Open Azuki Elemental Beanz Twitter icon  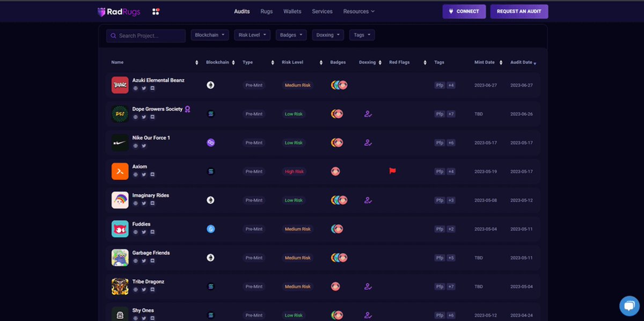(x=144, y=88)
